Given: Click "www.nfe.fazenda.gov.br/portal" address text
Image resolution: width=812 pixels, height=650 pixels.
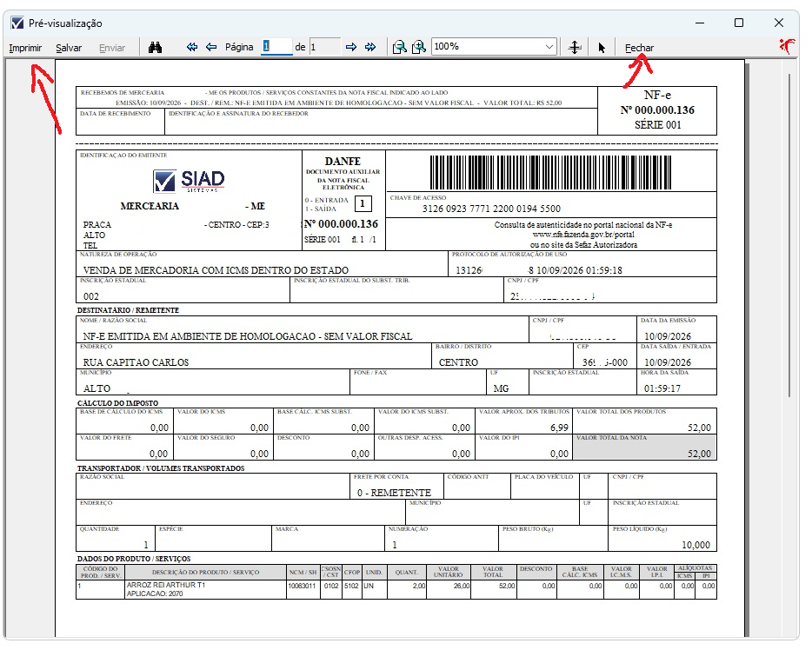Looking at the screenshot, I should pos(583,235).
